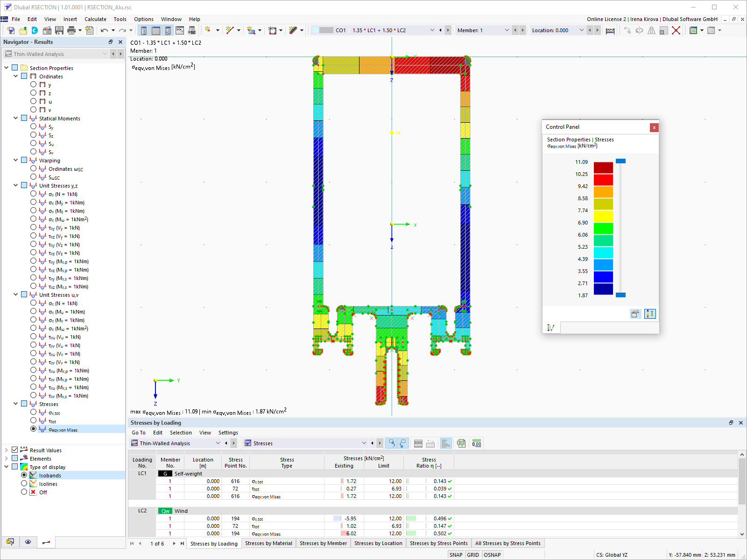The image size is (747, 560).
Task: Click the Delete All icon on the toolbar
Action: pyautogui.click(x=677, y=30)
